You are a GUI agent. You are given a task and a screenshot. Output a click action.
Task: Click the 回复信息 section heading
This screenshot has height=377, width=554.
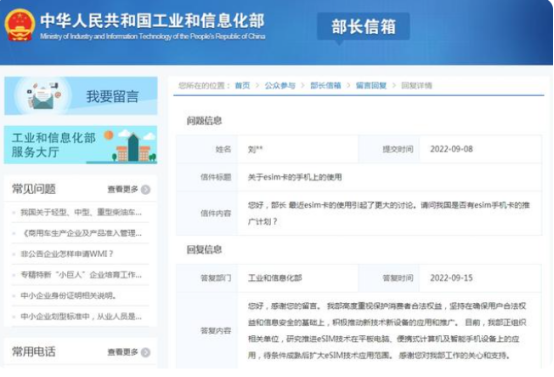click(204, 249)
